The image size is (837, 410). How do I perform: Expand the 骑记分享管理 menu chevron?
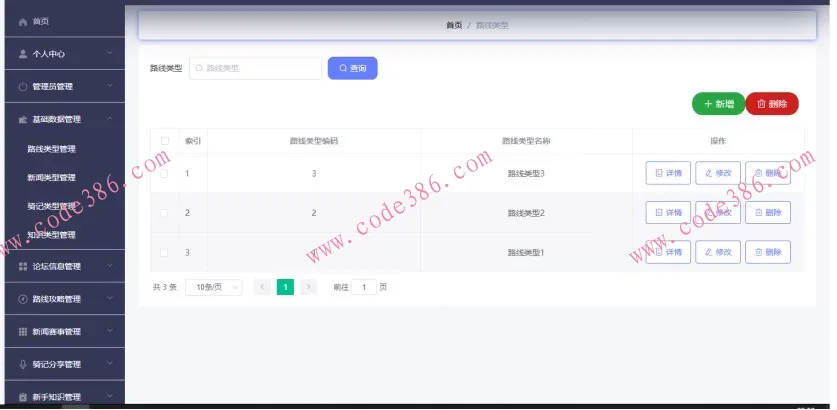click(x=109, y=363)
